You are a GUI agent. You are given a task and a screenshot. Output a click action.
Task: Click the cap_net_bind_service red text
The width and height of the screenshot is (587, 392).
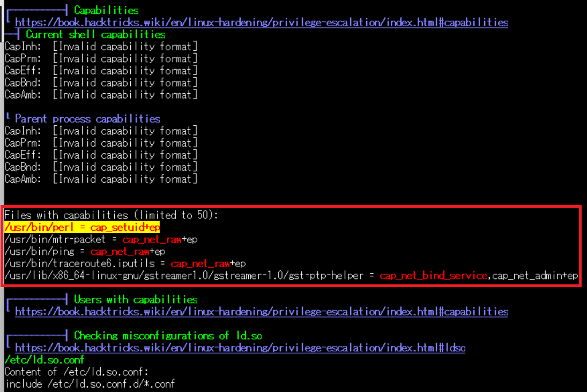click(x=434, y=276)
